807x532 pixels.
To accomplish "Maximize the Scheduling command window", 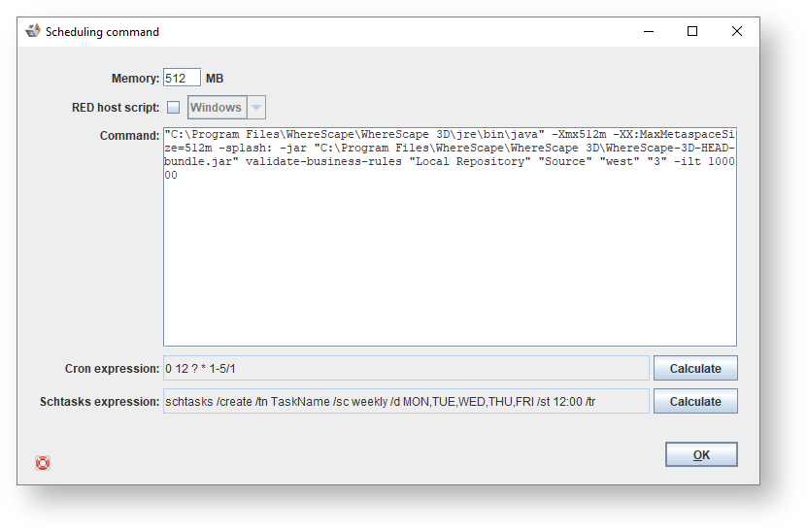I will coord(692,31).
